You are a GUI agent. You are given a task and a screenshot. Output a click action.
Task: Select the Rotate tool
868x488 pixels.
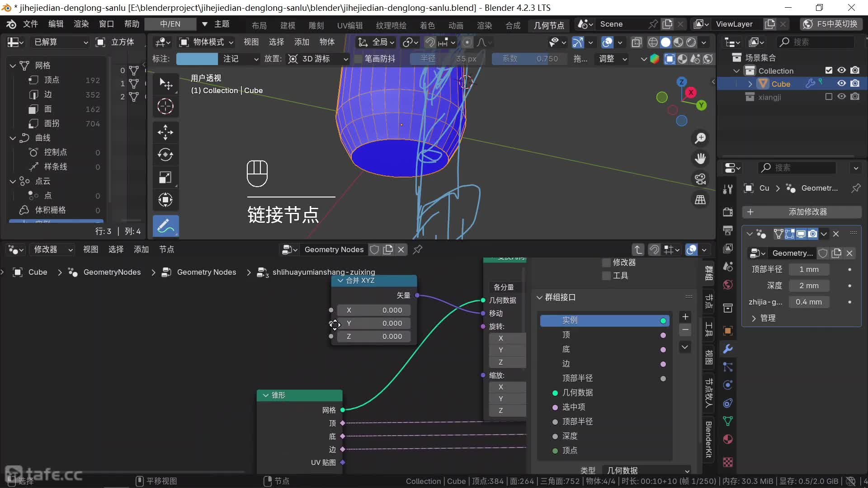[x=165, y=155]
